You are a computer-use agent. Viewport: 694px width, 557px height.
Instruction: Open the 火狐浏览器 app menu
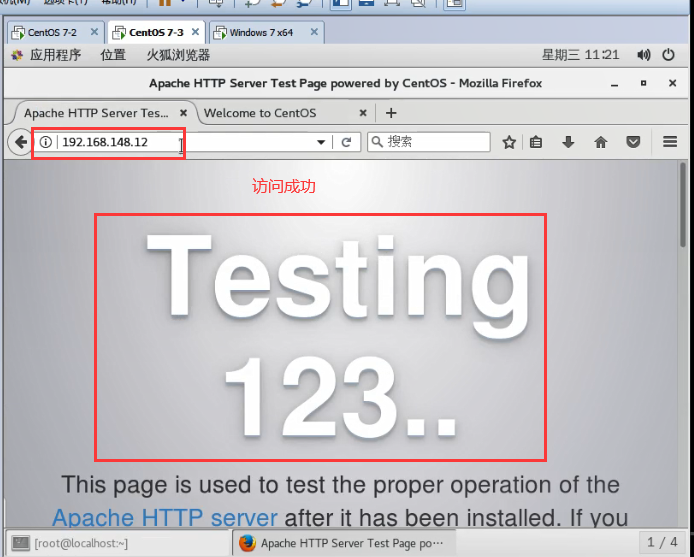click(x=178, y=55)
